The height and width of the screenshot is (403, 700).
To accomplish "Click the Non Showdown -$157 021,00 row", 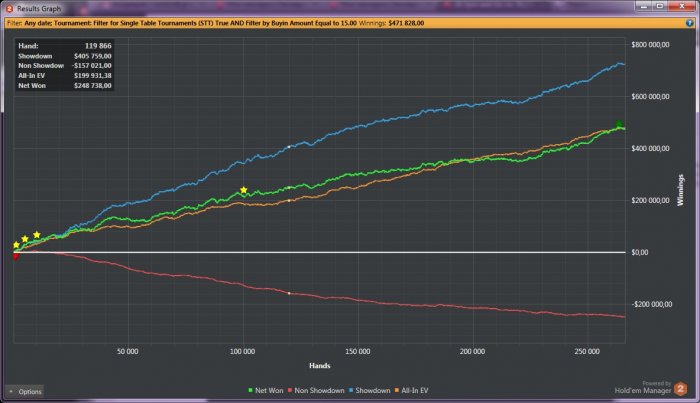I will 65,66.
